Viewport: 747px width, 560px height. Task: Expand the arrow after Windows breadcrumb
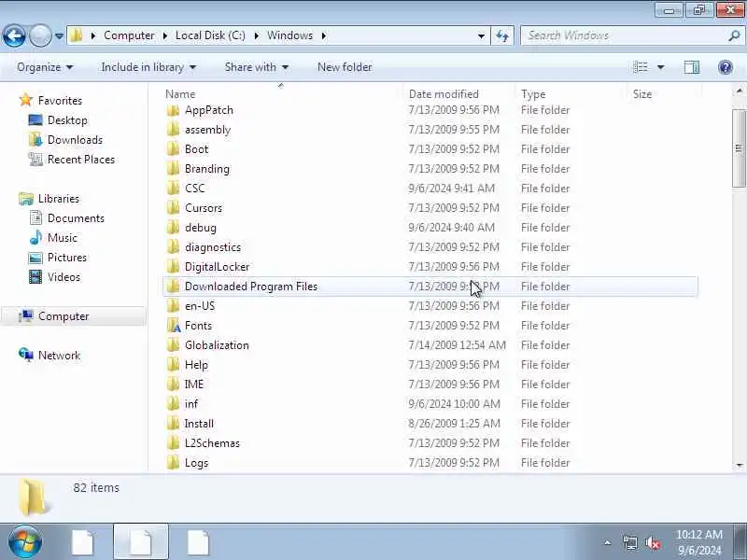point(323,35)
